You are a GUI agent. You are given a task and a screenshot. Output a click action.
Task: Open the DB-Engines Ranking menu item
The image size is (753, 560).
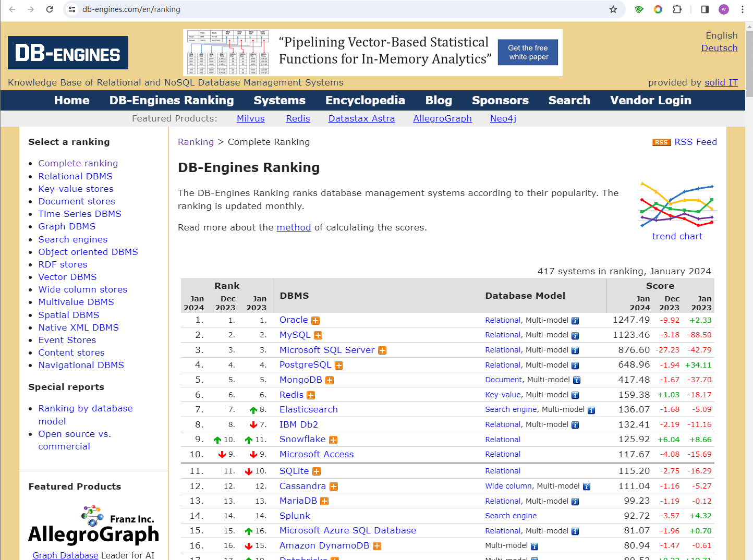[x=172, y=100]
